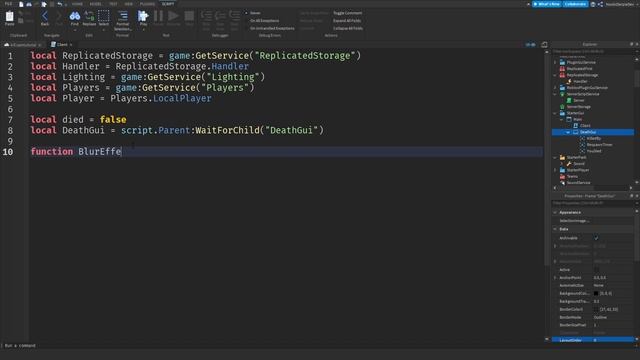The height and width of the screenshot is (360, 640).
Task: Click Format Selection in the ribbon
Action: [122, 20]
